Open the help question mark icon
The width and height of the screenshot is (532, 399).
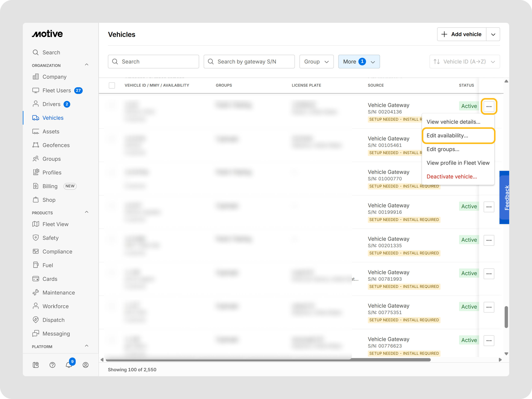52,365
